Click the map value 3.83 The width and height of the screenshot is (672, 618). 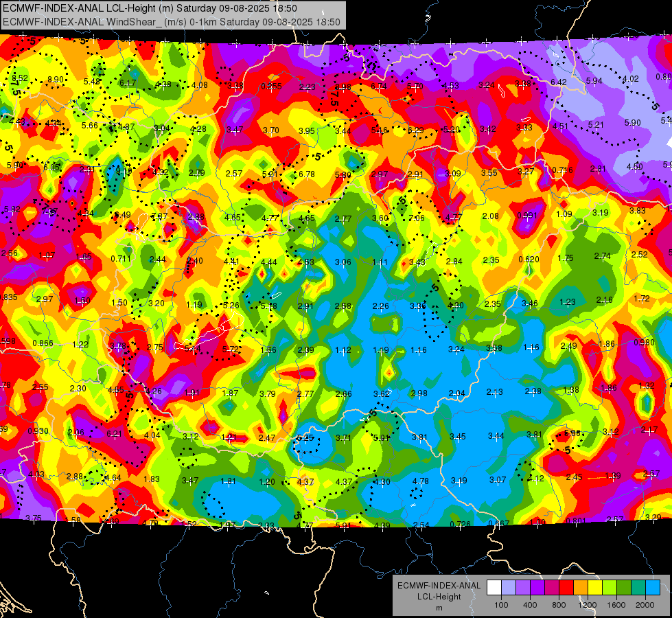tap(637, 211)
